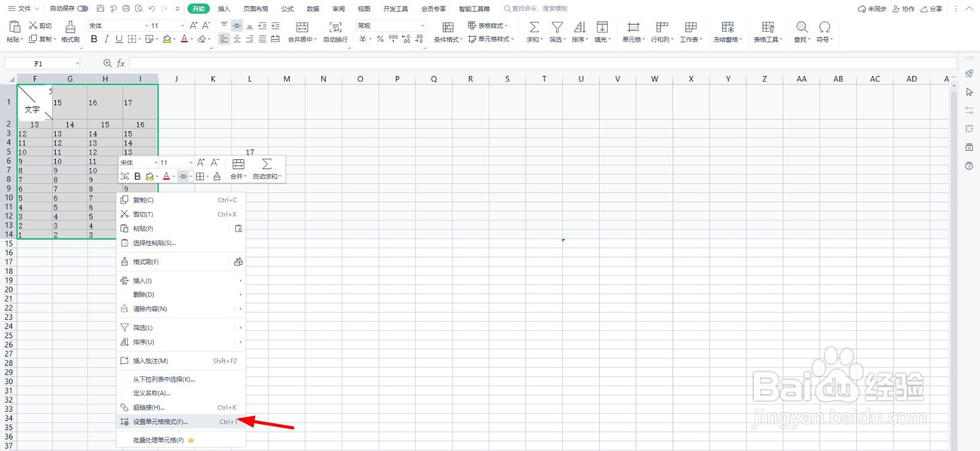
Task: Expand the Name Box dropdown arrow
Action: coord(77,64)
